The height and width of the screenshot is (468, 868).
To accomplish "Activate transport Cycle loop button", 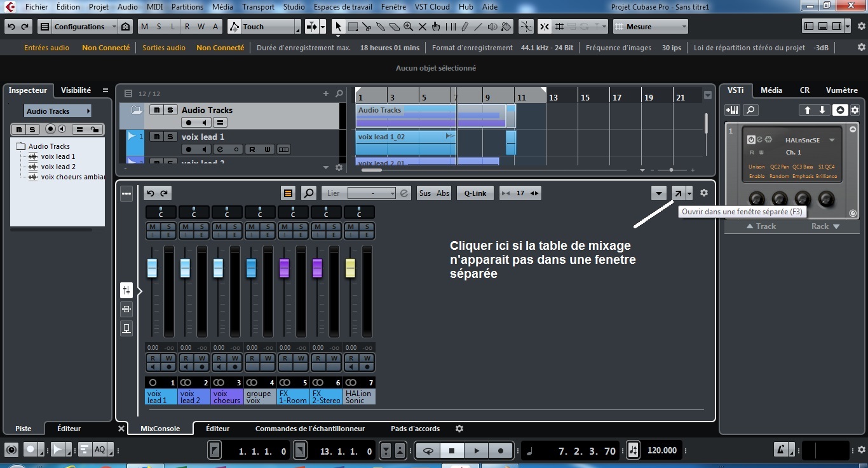I will [x=428, y=451].
